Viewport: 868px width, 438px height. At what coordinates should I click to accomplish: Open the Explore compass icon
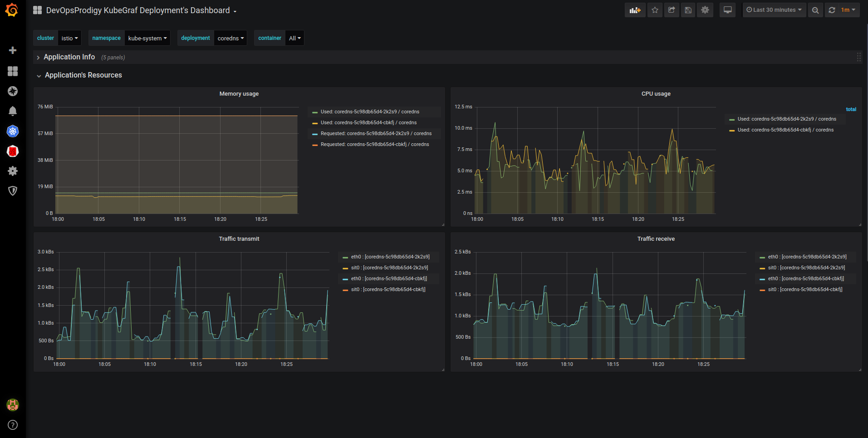pos(13,91)
